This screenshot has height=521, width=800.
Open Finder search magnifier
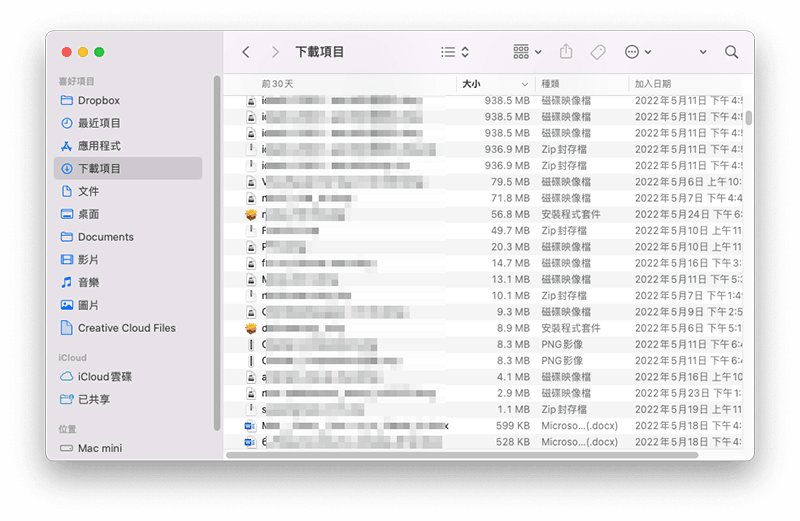coord(732,52)
